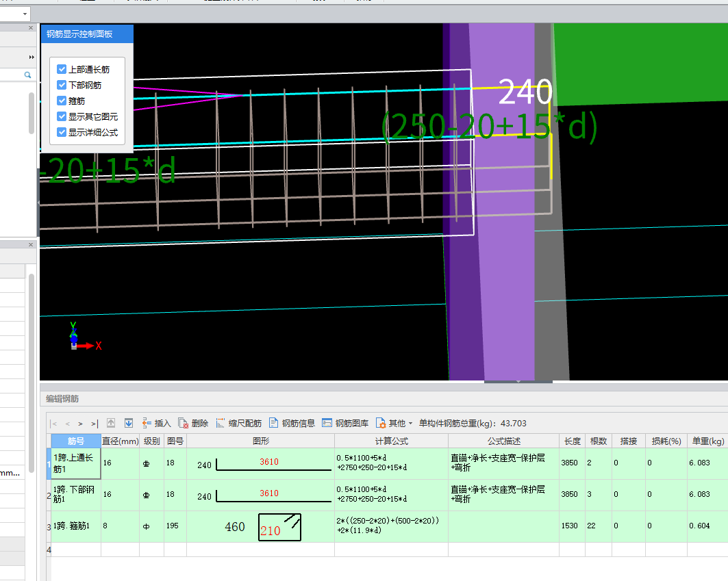Open 钢筋图库 rebar shape library
728x581 pixels.
345,423
